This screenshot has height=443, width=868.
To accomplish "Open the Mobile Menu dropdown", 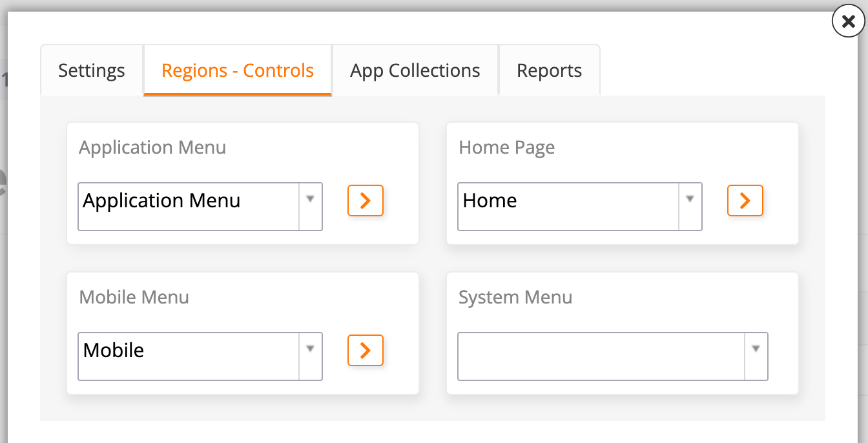I will point(309,356).
